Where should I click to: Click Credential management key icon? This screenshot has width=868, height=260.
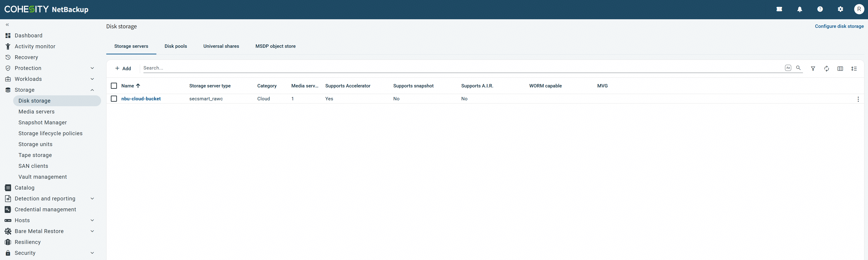click(8, 209)
